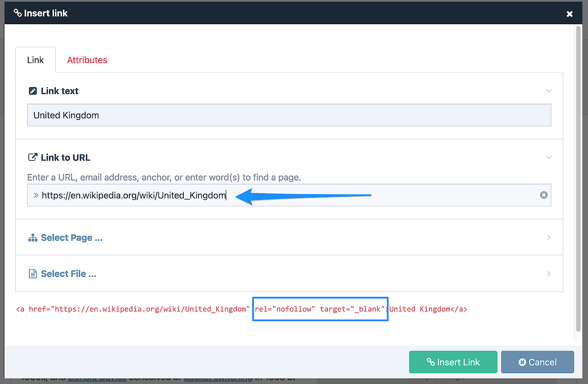The width and height of the screenshot is (588, 384).
Task: Expand the Select Page section arrow
Action: click(x=549, y=238)
